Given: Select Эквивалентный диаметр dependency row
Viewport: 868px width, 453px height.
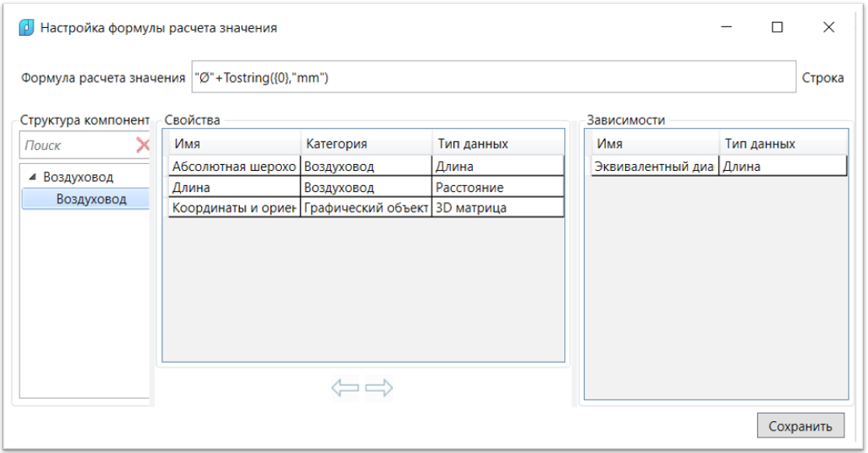Looking at the screenshot, I should [654, 166].
